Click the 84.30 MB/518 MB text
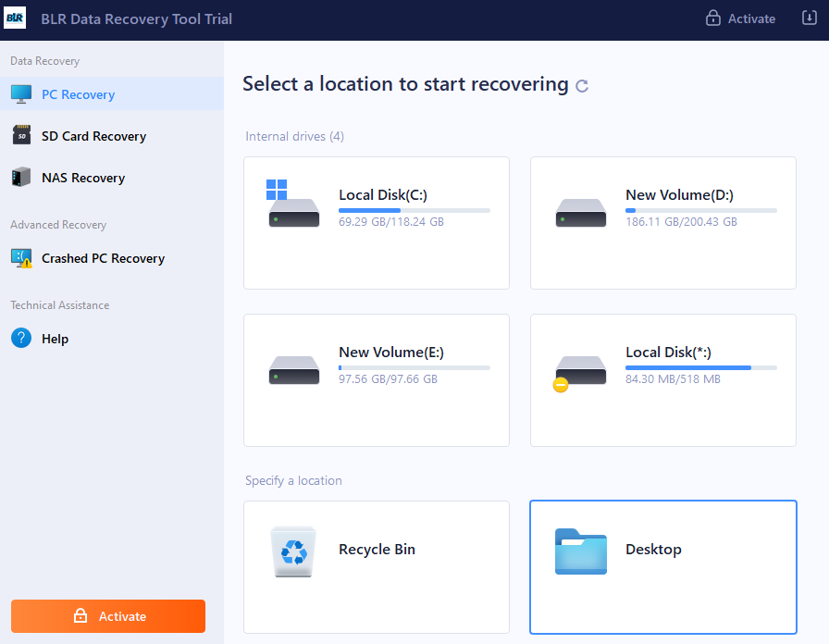Image resolution: width=829 pixels, height=644 pixels. coord(673,379)
